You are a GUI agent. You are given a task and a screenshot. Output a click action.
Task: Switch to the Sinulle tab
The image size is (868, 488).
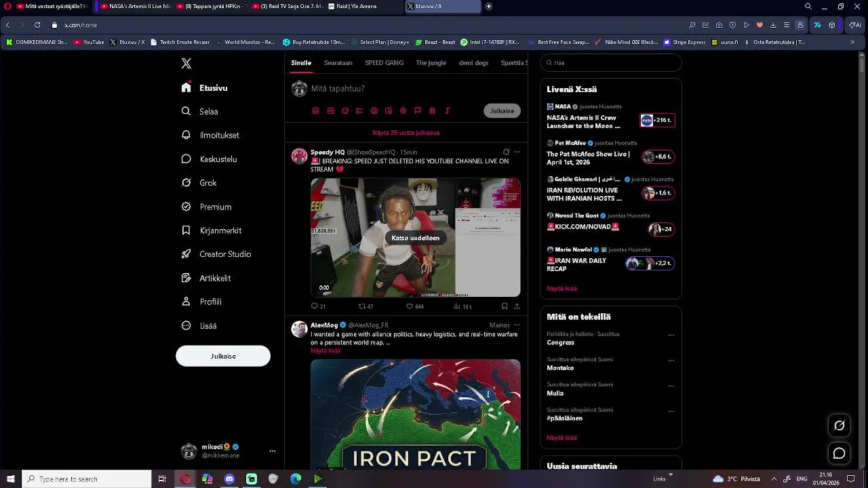[x=301, y=62]
